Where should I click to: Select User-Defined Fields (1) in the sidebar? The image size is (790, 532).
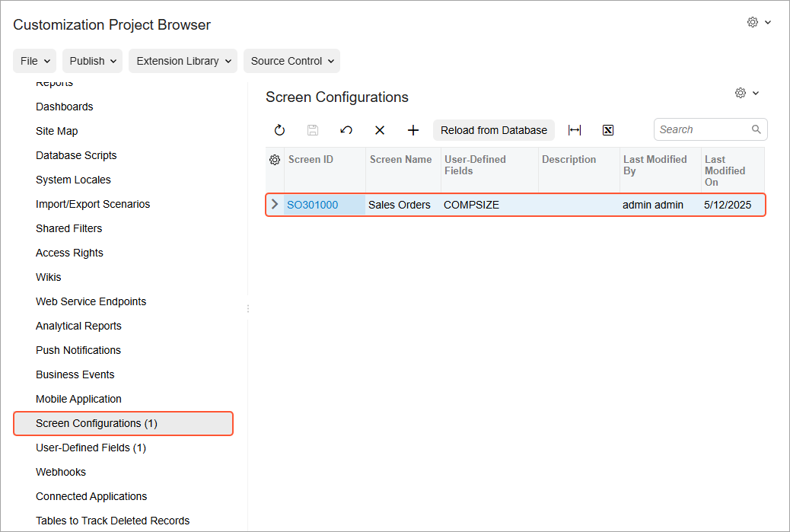91,448
